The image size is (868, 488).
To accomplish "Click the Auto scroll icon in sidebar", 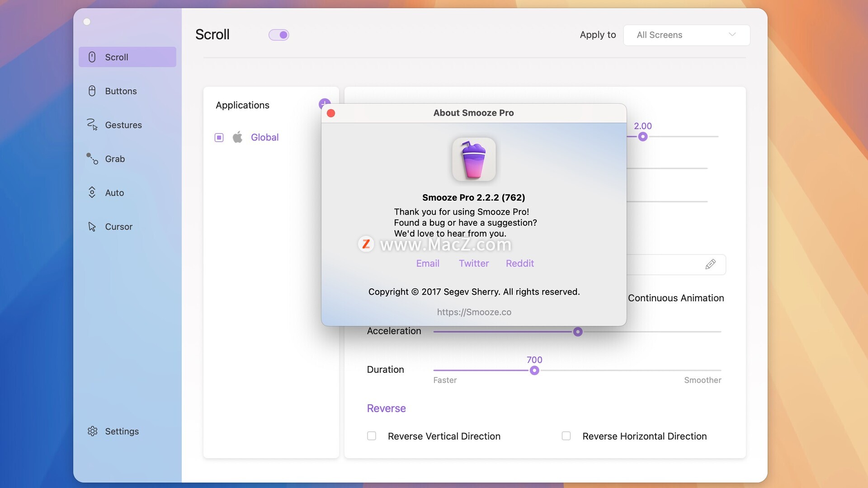I will [92, 192].
